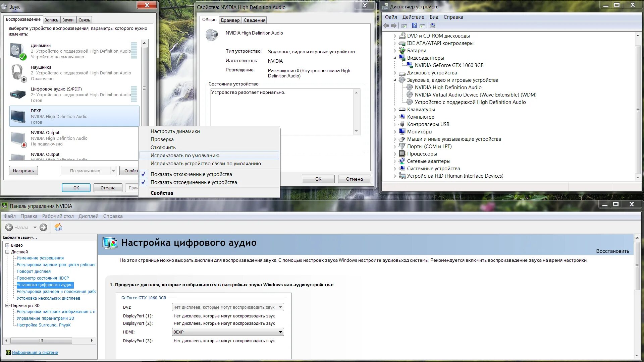Toggle Показать отсоединенные устройства checkmark
Image resolution: width=644 pixels, height=362 pixels.
(143, 182)
